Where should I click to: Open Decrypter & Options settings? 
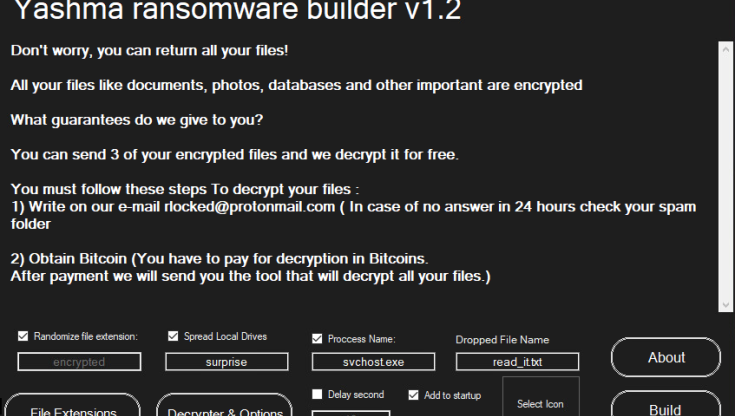pos(224,409)
